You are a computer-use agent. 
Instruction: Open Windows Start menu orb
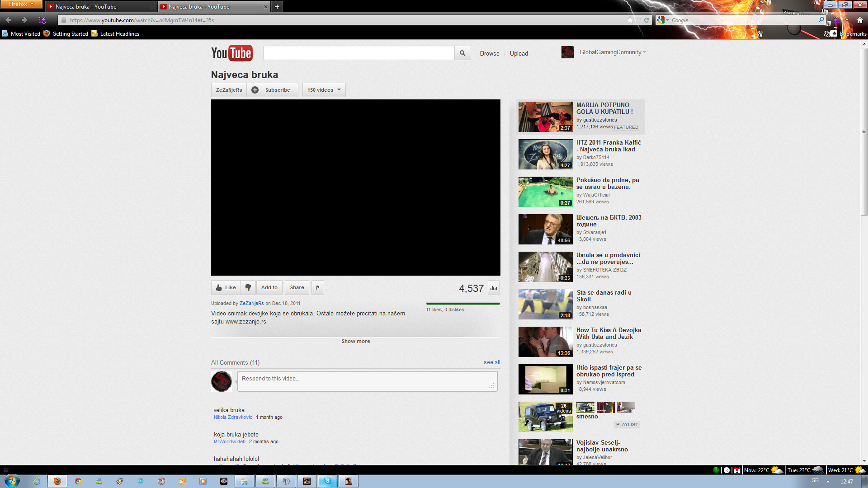click(12, 481)
